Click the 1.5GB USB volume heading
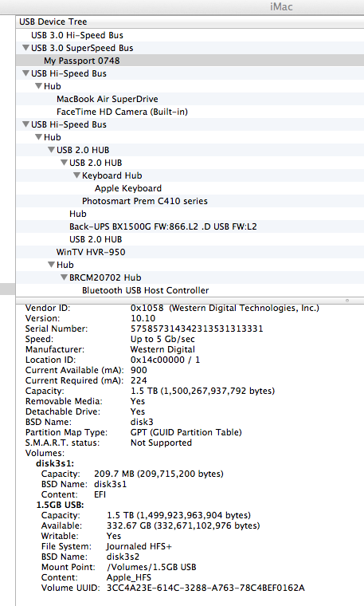The image size is (364, 606). (60, 505)
